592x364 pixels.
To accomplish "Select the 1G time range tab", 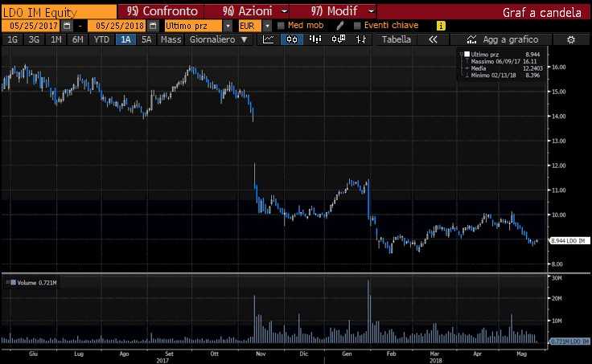I will pos(13,39).
